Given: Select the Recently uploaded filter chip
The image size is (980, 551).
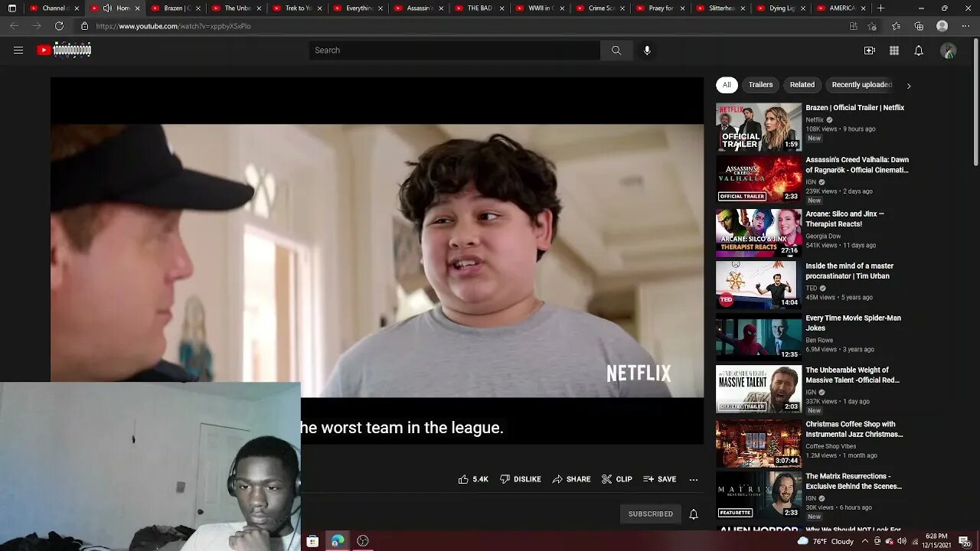Looking at the screenshot, I should 861,85.
